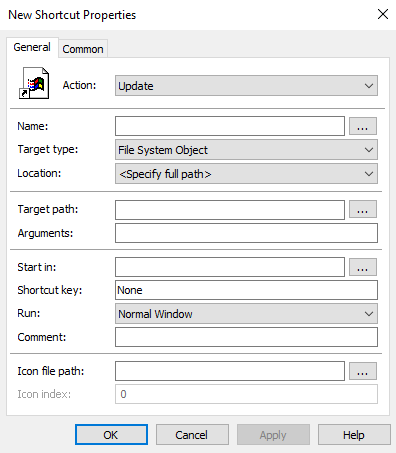Screen dimensions: 396x453
Task: Expand the Run dropdown showing Normal Window
Action: coord(246,314)
